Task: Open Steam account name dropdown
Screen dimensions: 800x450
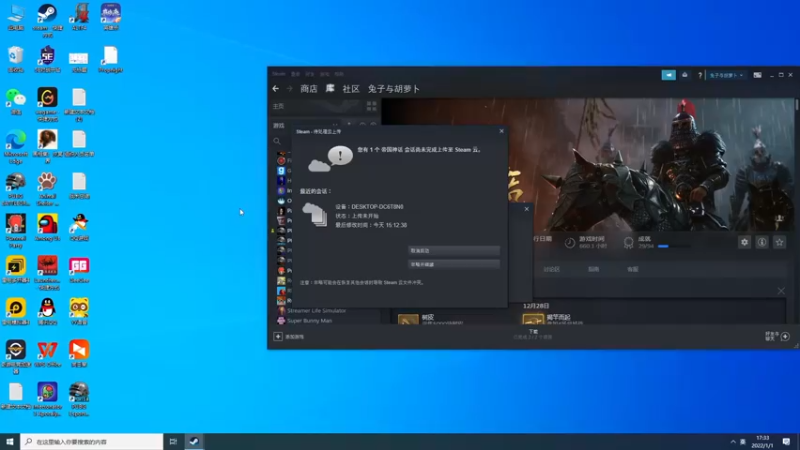Action: (x=726, y=75)
